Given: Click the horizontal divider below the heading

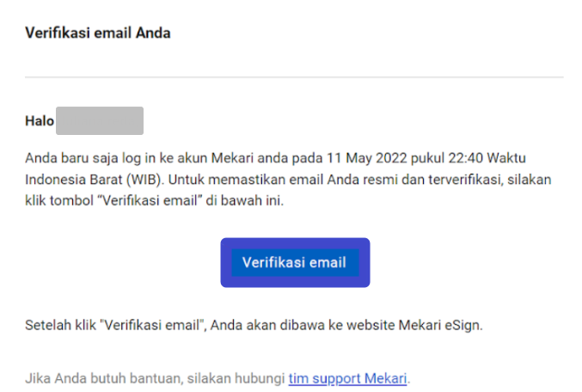Looking at the screenshot, I should click(294, 77).
